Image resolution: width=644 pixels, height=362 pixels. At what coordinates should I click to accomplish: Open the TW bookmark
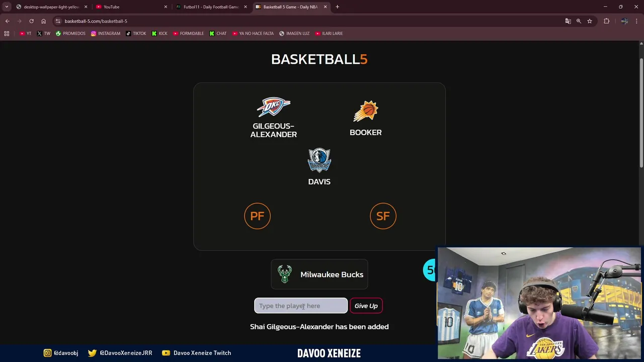point(43,34)
